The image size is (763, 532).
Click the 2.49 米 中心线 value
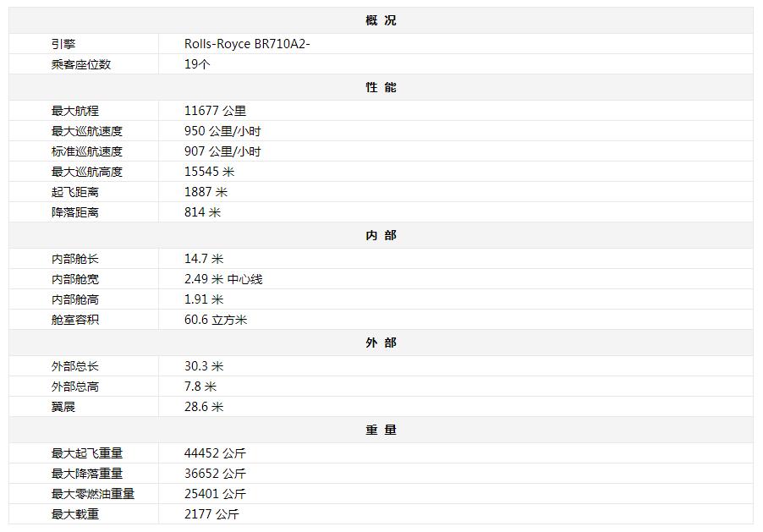[x=223, y=279]
